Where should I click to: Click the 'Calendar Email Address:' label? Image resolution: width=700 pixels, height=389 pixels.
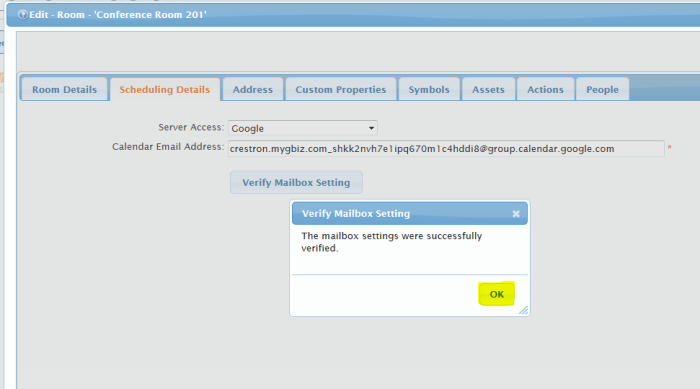[x=168, y=147]
